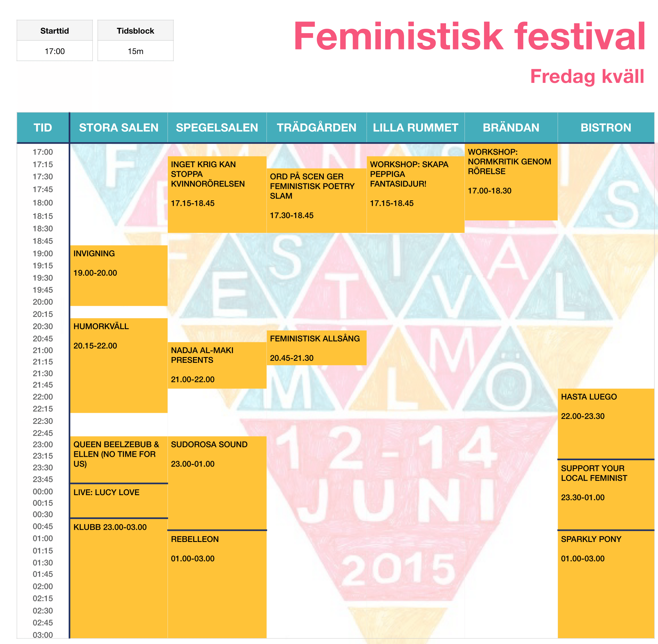Click the SPARKLY PONY event block
Viewport: 658px width, 644px height.
click(606, 584)
